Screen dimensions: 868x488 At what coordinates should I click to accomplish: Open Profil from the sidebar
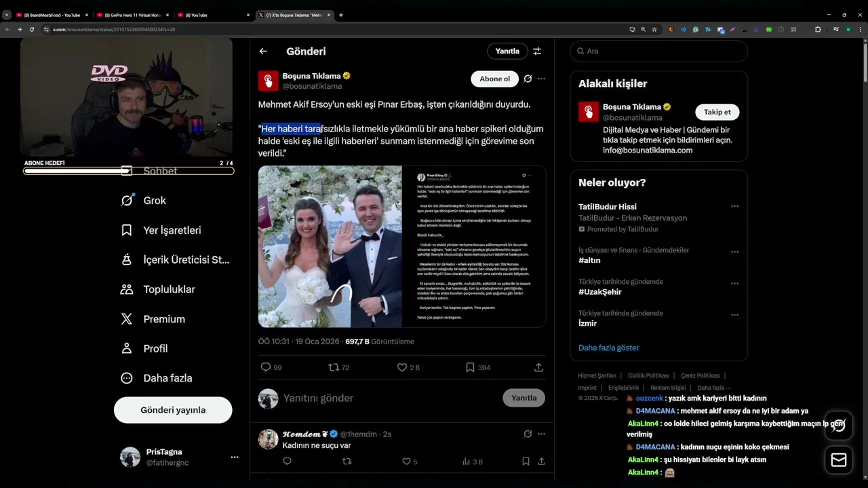point(144,348)
